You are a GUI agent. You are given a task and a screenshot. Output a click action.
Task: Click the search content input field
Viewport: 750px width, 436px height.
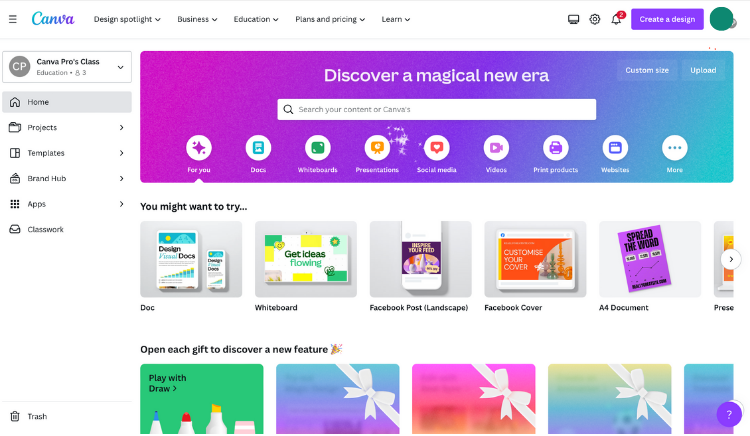[x=437, y=109]
